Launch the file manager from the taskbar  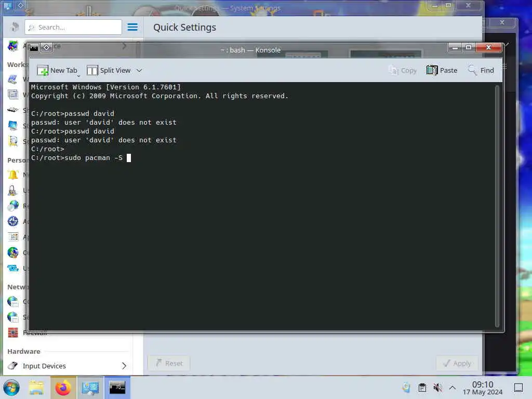[x=36, y=388]
